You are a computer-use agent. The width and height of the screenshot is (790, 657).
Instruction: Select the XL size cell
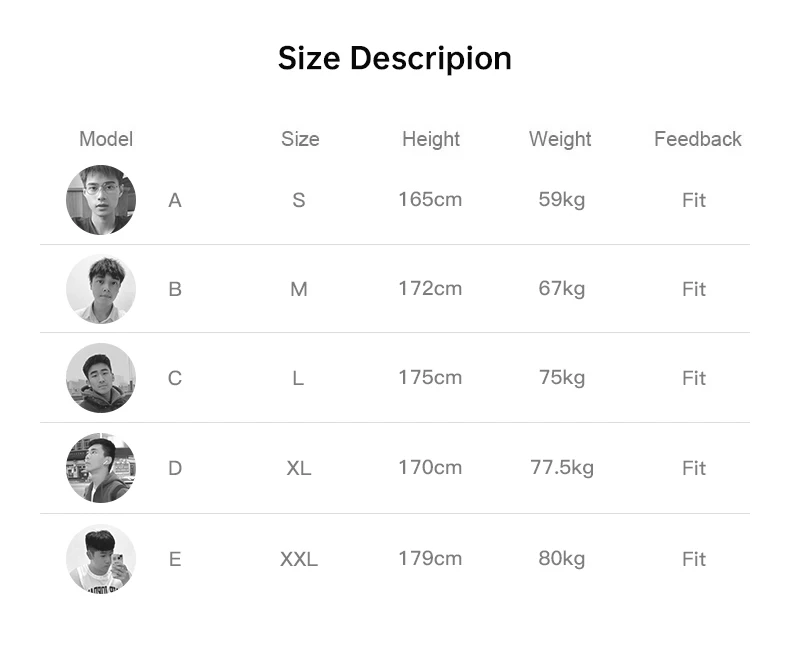click(299, 469)
